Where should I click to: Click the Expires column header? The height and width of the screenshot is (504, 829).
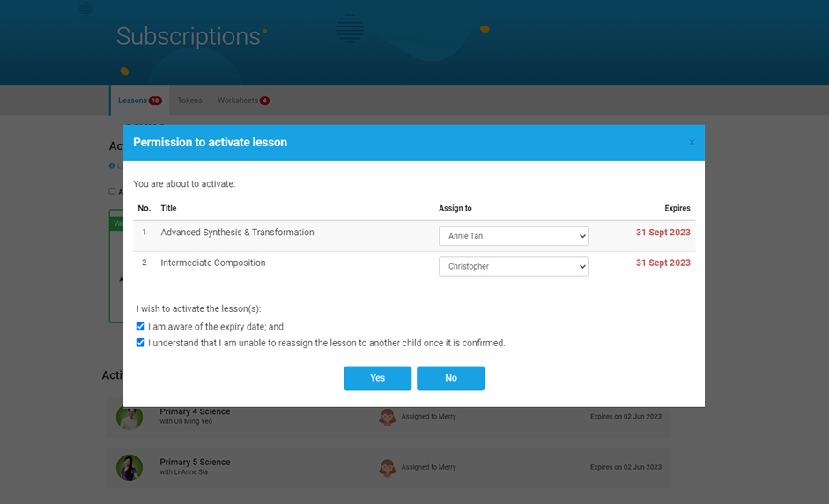pyautogui.click(x=677, y=208)
